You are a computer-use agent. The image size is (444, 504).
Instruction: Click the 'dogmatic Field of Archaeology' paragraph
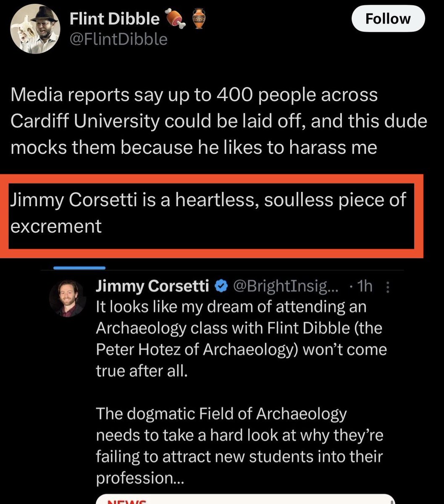tap(239, 446)
